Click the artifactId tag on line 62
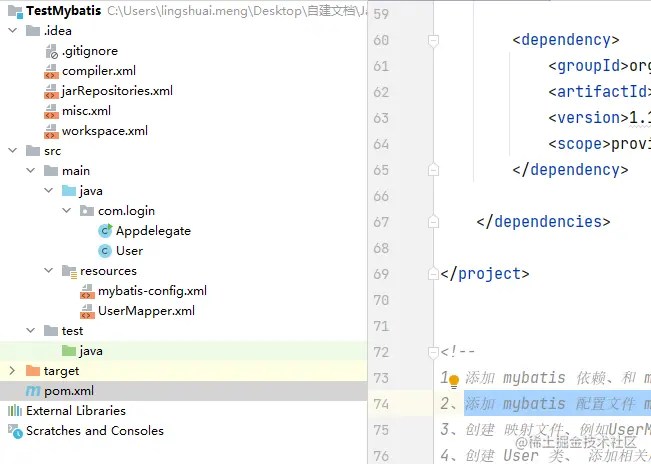Viewport: 651px width, 464px height. [600, 92]
